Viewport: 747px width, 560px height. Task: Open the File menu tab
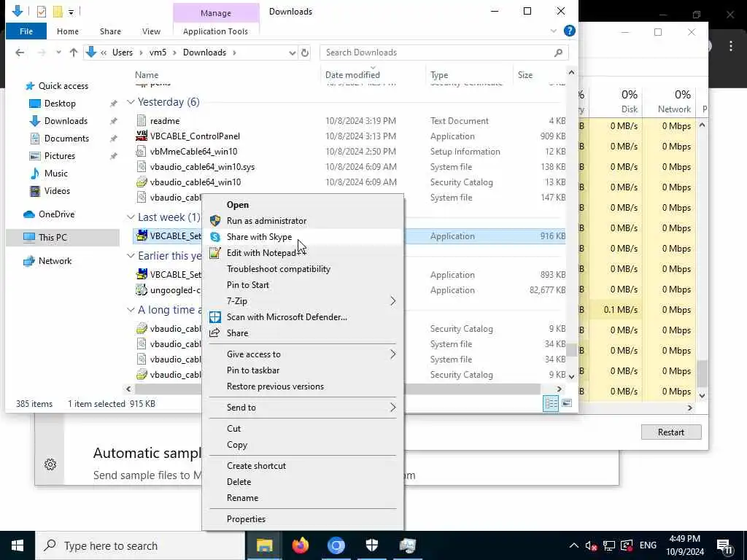pos(26,31)
